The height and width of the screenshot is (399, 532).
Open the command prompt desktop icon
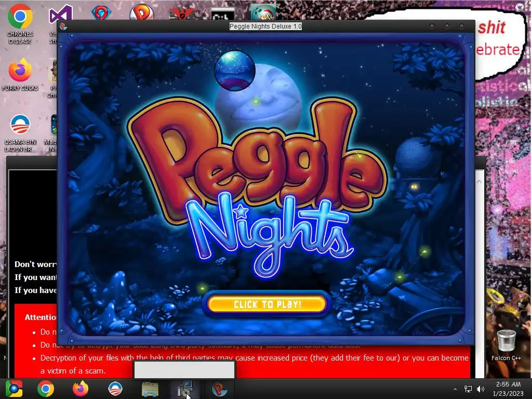tap(222, 14)
